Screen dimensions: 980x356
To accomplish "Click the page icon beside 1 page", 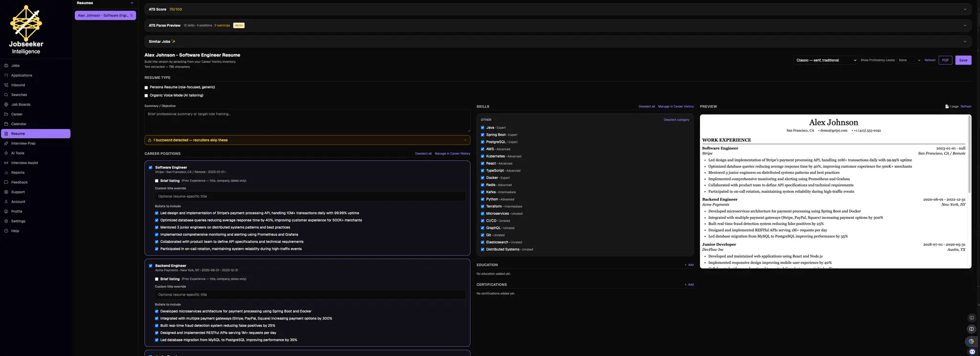I will coord(947,107).
